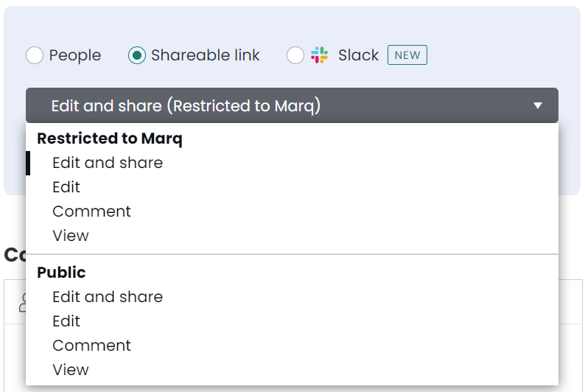
Task: Click the Restricted to Marq group header
Action: click(110, 139)
